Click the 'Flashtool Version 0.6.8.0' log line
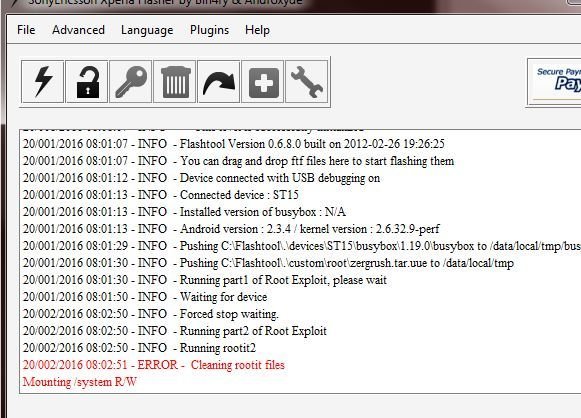Screen dimensions: 581x418 pos(233,144)
